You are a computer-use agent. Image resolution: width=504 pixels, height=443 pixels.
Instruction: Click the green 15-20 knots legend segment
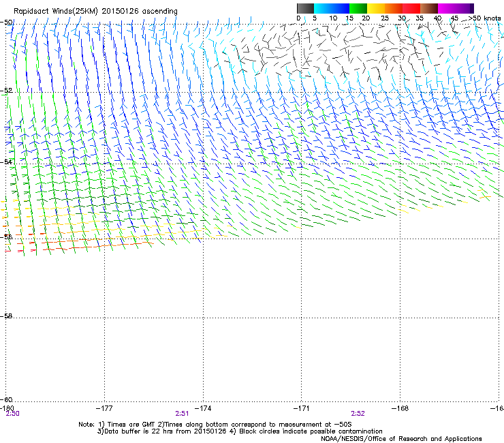(358, 8)
